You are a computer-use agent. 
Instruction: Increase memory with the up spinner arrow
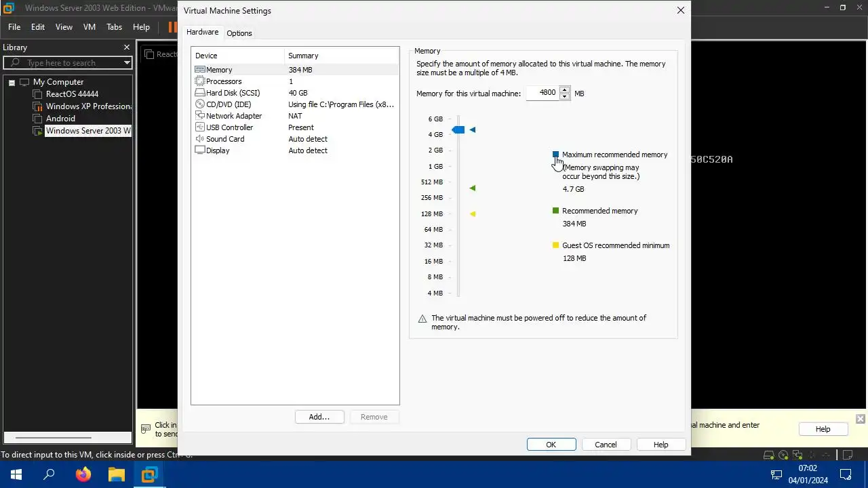[565, 89]
